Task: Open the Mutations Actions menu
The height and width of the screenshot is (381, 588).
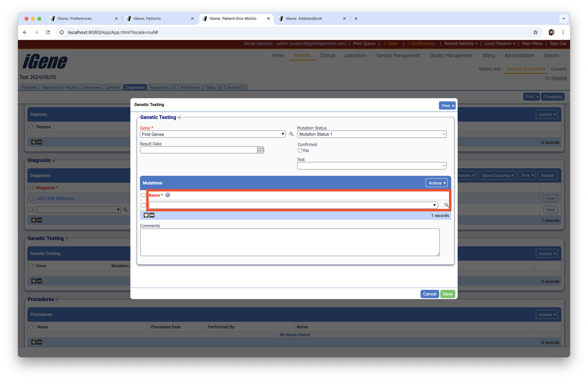Action: coord(436,183)
